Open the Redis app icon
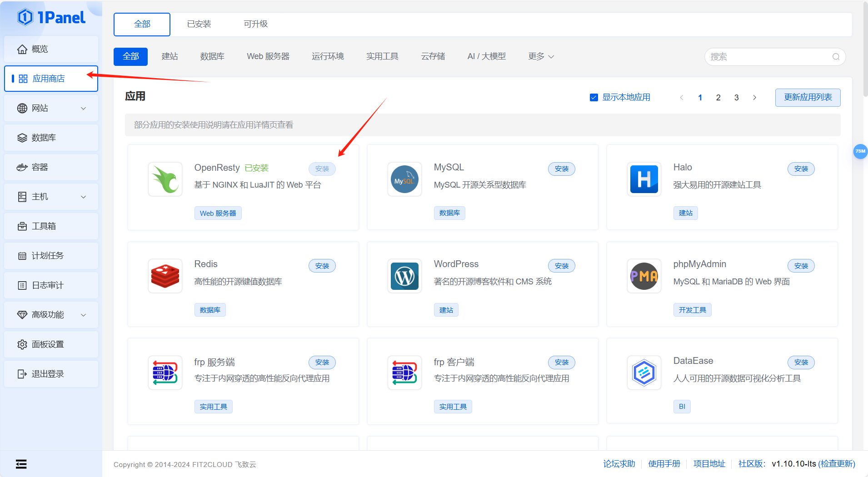 (x=165, y=276)
